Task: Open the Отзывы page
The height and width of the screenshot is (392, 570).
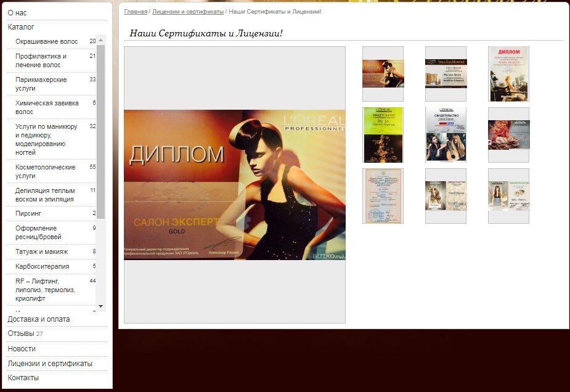Action: [21, 333]
